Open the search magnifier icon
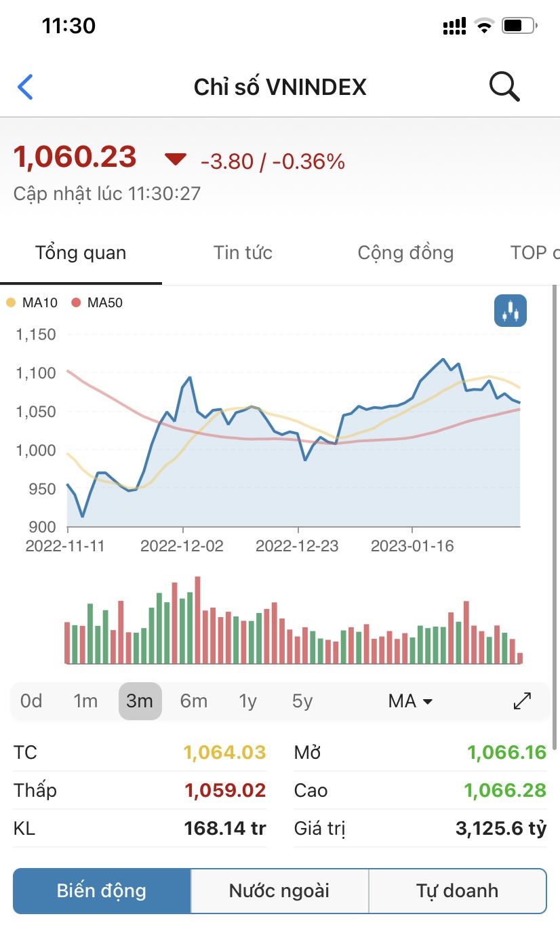The width and height of the screenshot is (560, 925). pyautogui.click(x=504, y=87)
